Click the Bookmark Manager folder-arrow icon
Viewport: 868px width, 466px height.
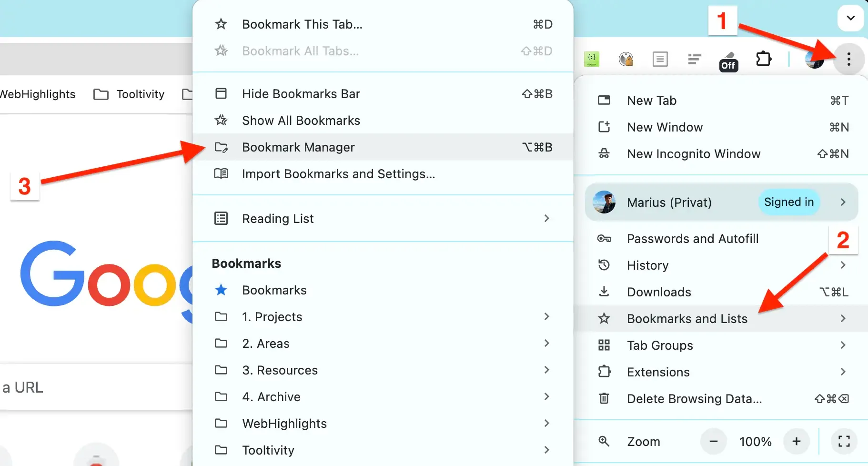tap(221, 147)
